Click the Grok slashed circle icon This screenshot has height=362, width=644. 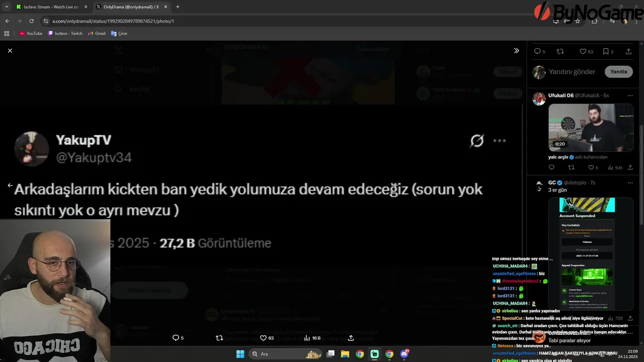pos(476,141)
